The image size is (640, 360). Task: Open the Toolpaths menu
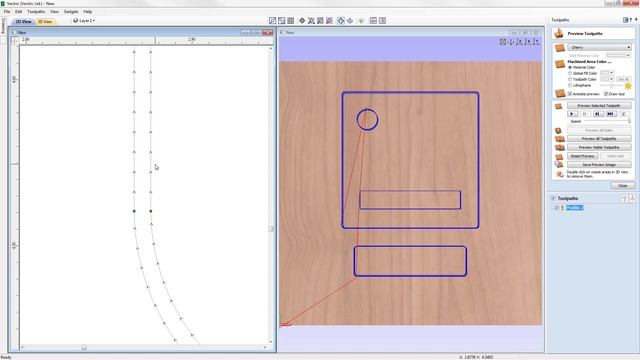pyautogui.click(x=36, y=11)
